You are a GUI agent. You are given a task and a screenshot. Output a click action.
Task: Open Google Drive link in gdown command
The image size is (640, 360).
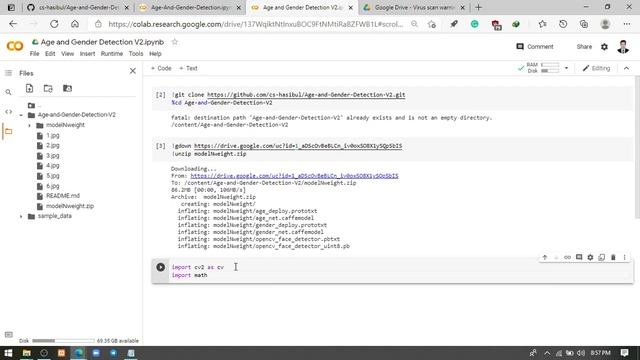pos(298,146)
